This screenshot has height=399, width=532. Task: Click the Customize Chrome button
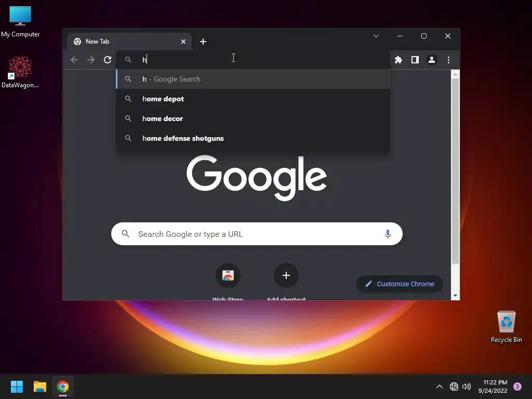tap(400, 284)
